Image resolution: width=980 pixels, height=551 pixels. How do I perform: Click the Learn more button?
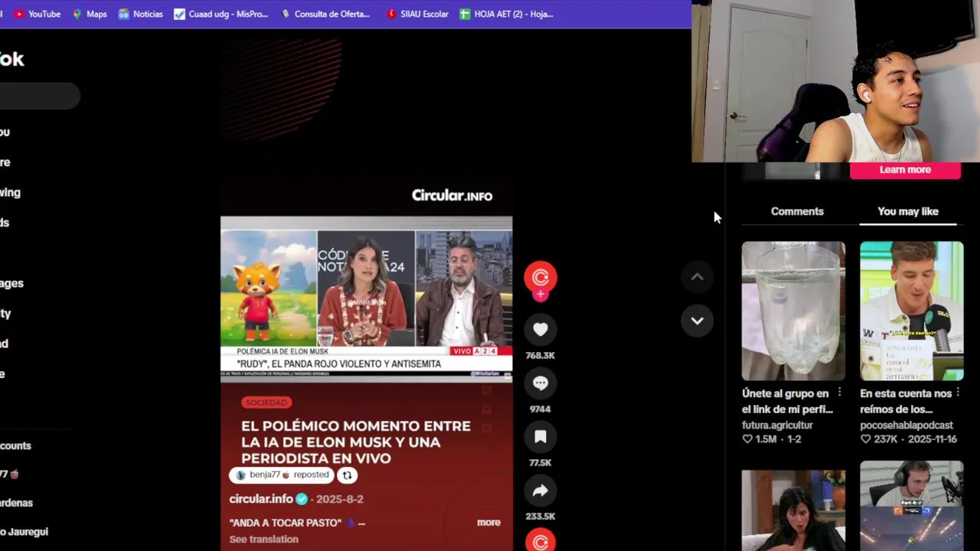click(905, 170)
